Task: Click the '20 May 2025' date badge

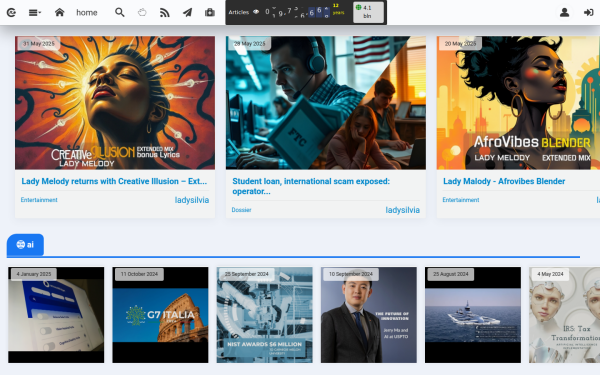Action: click(x=460, y=44)
